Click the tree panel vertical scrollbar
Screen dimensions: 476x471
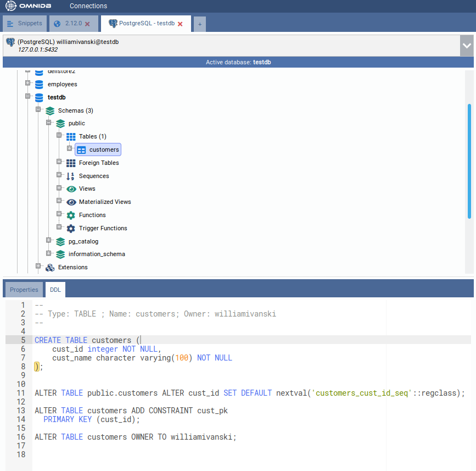(x=469, y=161)
